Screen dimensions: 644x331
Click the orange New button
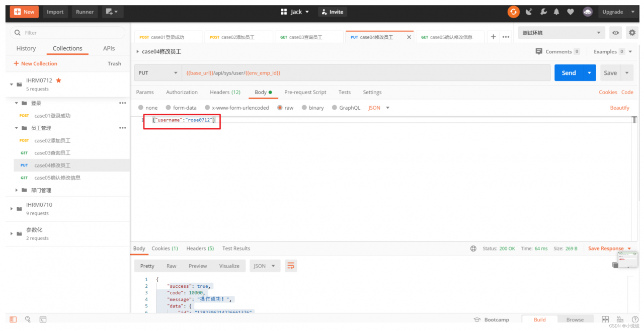[24, 12]
